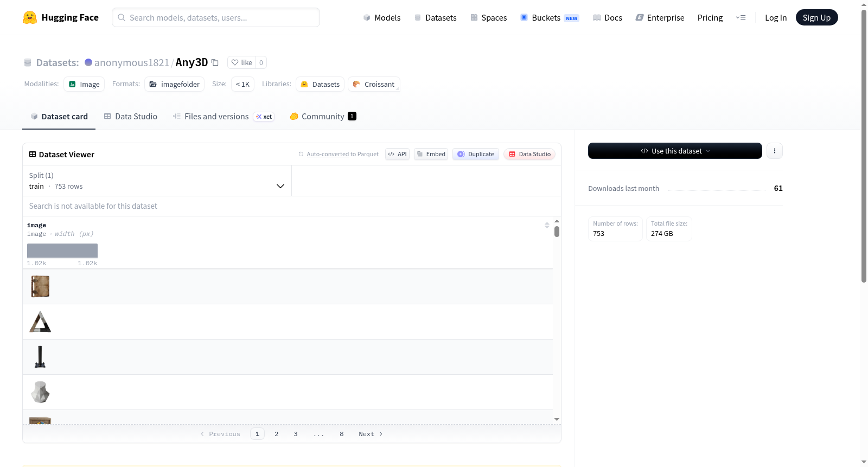Open Enterprise in the top navigation
Screen dimensions: 868x467
(x=660, y=17)
